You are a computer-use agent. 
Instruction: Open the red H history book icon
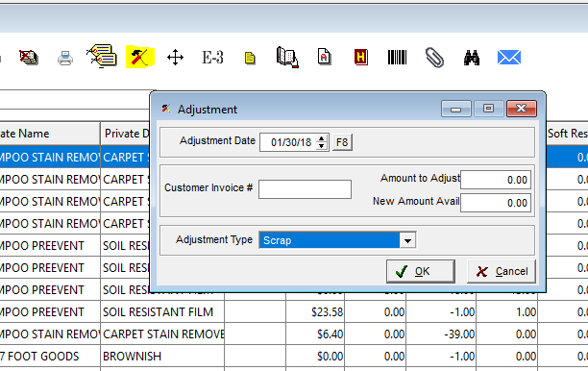(360, 58)
